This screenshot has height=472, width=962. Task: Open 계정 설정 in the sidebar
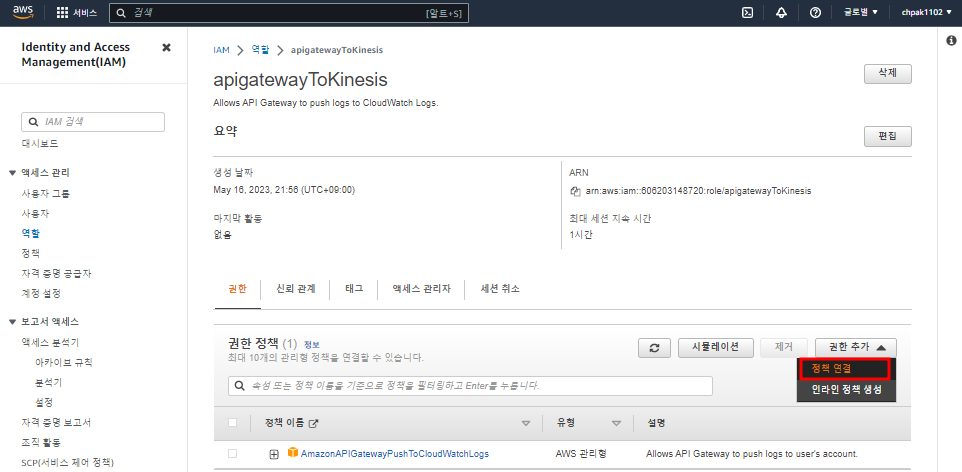pyautogui.click(x=41, y=293)
